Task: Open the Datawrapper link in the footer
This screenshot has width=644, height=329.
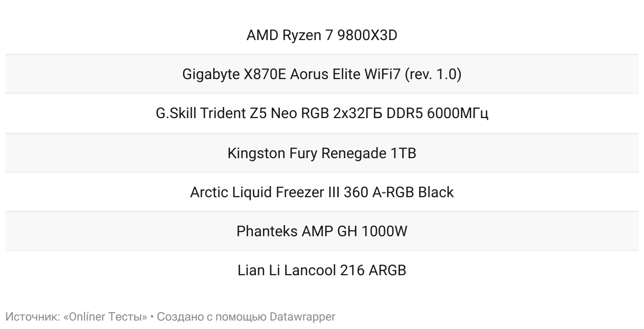Action: click(302, 317)
